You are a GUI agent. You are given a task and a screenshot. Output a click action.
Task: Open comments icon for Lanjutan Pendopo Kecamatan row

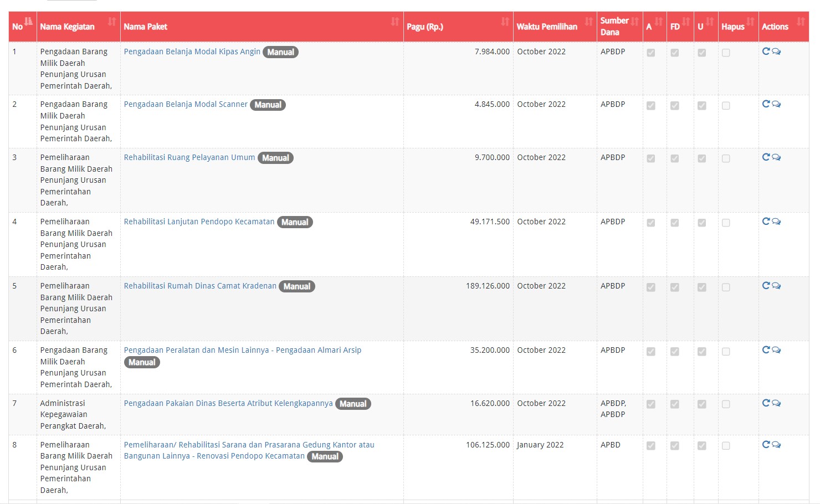pos(776,222)
